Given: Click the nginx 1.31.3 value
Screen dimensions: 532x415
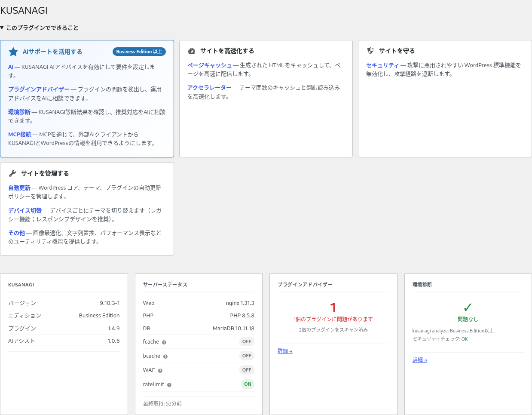Looking at the screenshot, I should pos(240,303).
